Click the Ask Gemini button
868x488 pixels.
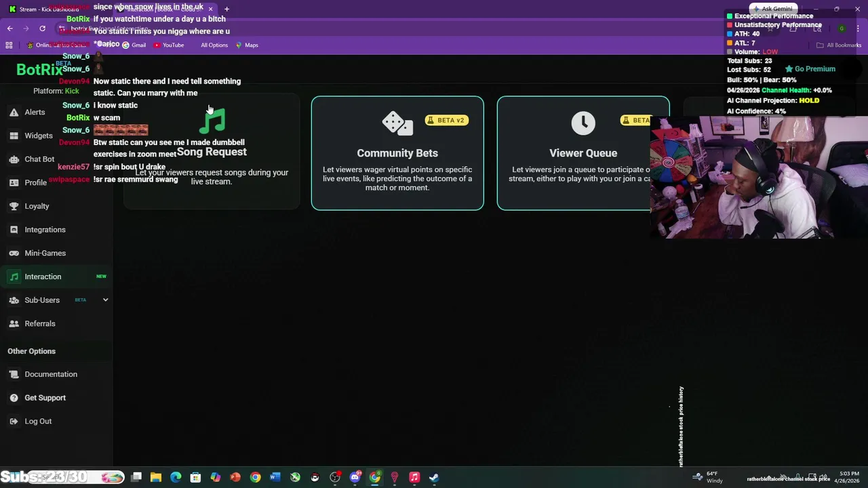coord(774,9)
